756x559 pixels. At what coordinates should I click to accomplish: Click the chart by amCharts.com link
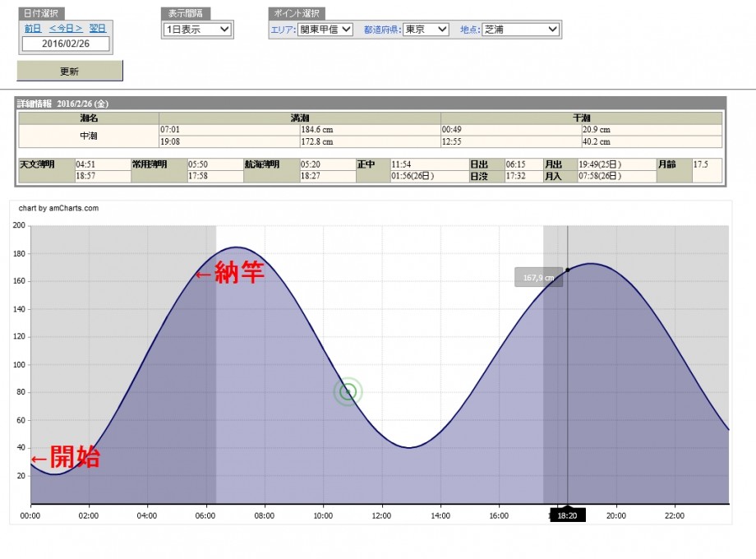click(59, 208)
